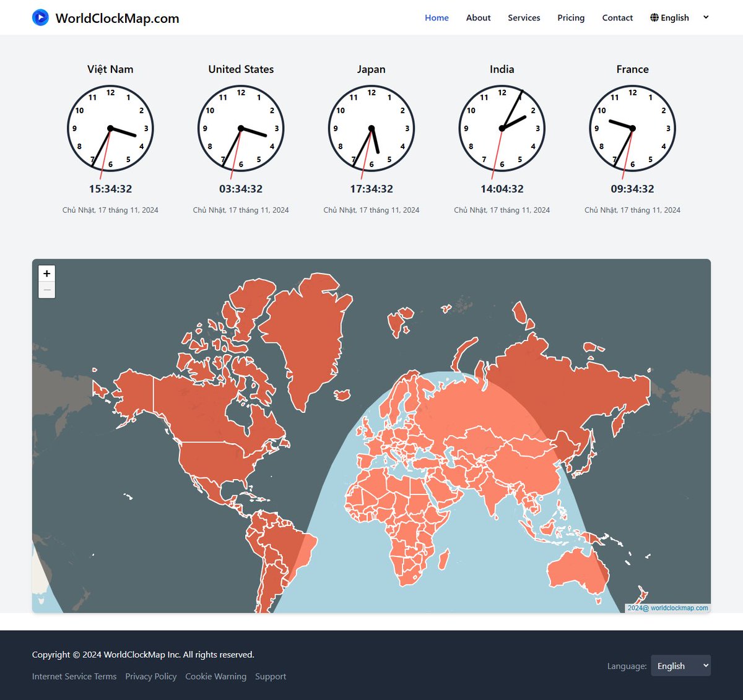
Task: Click the date under France clock
Action: coord(633,210)
